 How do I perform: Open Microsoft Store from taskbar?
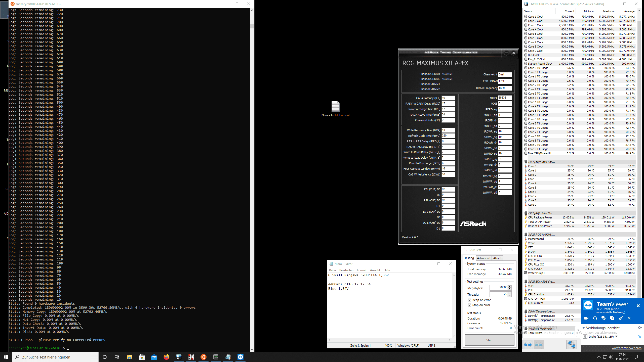click(142, 357)
